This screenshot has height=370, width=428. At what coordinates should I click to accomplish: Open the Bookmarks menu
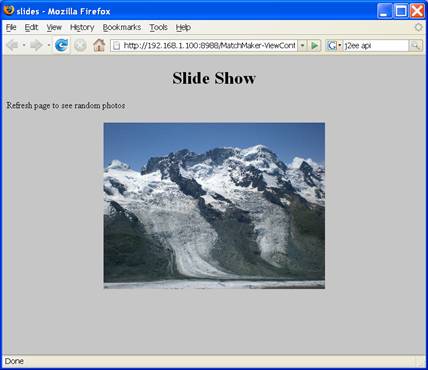[122, 27]
